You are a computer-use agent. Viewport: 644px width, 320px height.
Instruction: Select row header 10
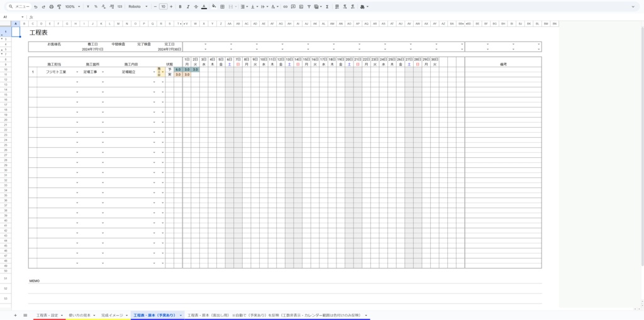[x=6, y=69]
